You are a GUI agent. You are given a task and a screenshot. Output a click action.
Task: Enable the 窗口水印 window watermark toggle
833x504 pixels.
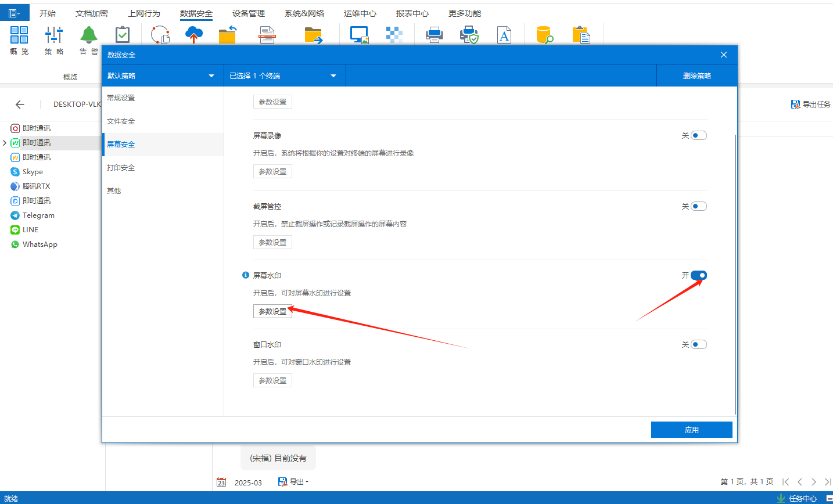click(x=698, y=345)
